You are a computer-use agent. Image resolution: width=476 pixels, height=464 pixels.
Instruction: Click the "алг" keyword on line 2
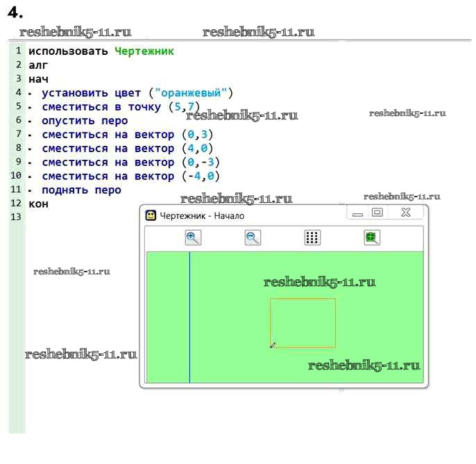37,65
